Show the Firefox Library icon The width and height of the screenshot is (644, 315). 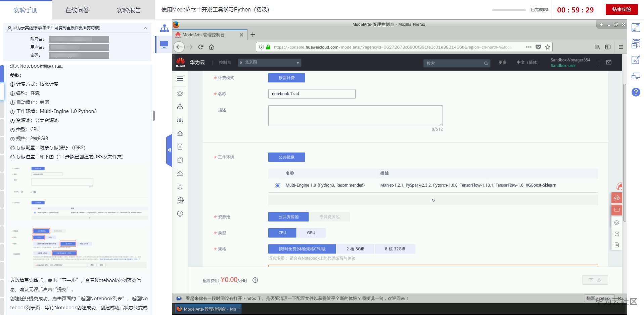point(597,47)
